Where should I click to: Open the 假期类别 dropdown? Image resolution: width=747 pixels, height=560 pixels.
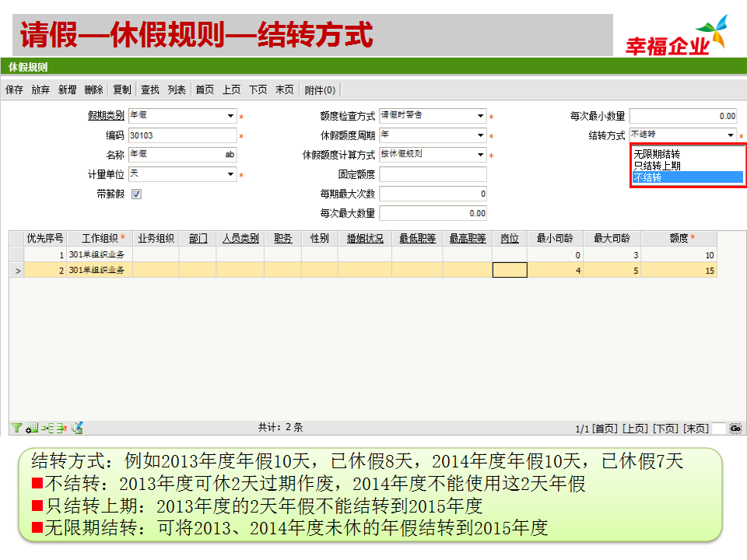pyautogui.click(x=230, y=117)
